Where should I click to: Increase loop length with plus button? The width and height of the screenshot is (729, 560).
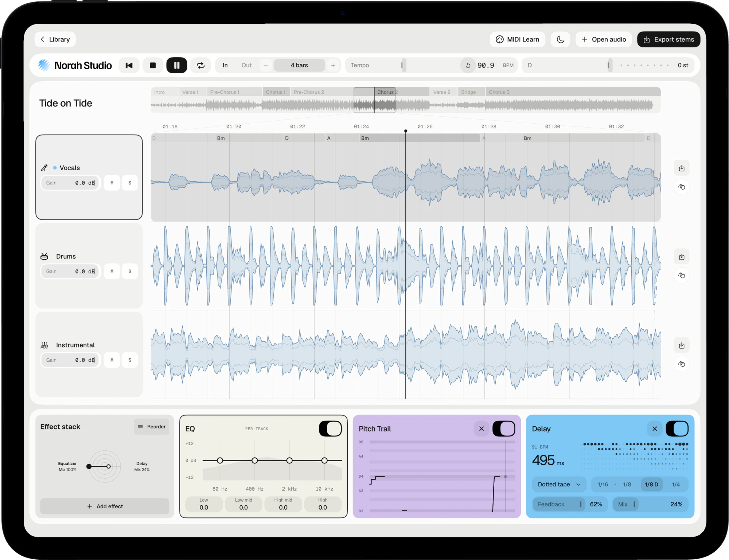pyautogui.click(x=333, y=65)
